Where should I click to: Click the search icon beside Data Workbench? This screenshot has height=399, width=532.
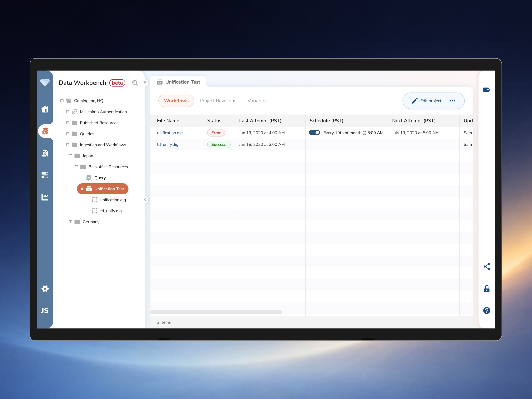[135, 83]
